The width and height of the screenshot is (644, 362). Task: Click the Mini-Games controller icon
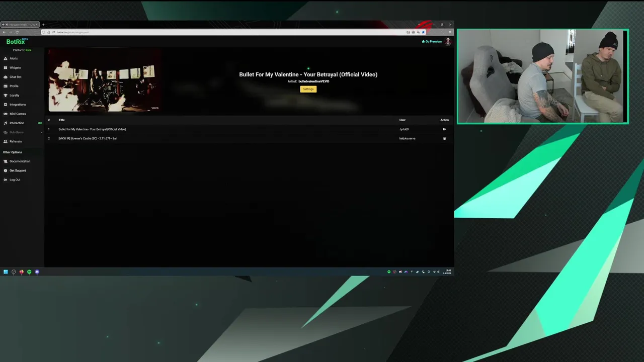(6, 114)
